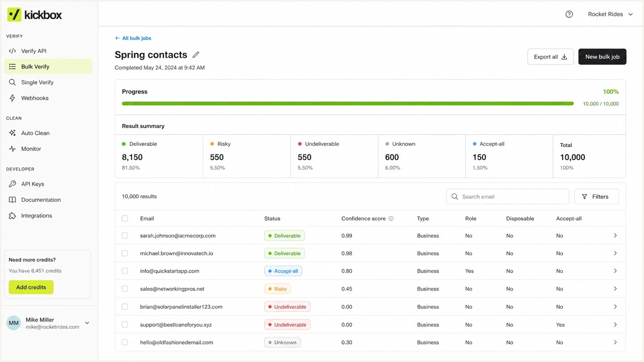The width and height of the screenshot is (644, 362).
Task: Click the Accept-all status badge for info@quickstartapp.com
Action: click(283, 271)
